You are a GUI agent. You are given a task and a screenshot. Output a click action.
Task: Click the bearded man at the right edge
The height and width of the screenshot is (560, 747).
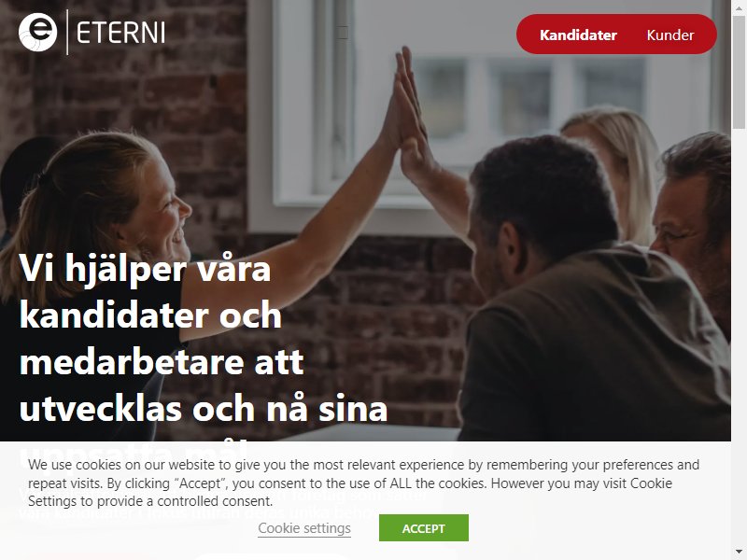(x=693, y=224)
